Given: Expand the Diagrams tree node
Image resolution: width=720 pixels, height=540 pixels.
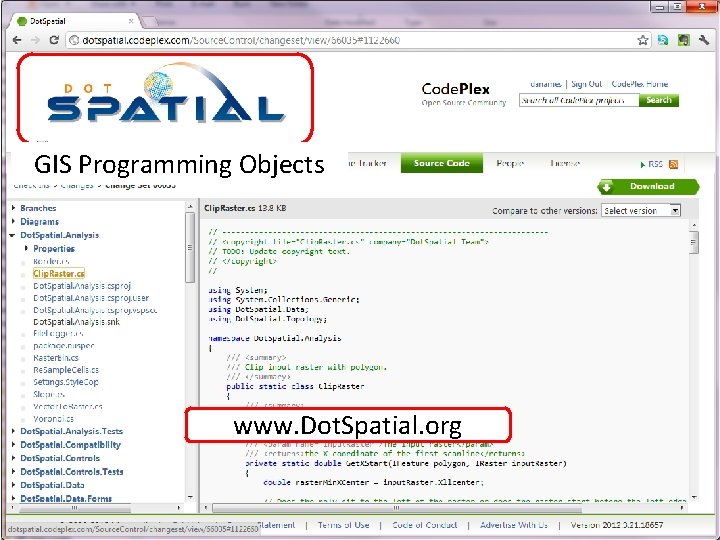Looking at the screenshot, I should (13, 221).
